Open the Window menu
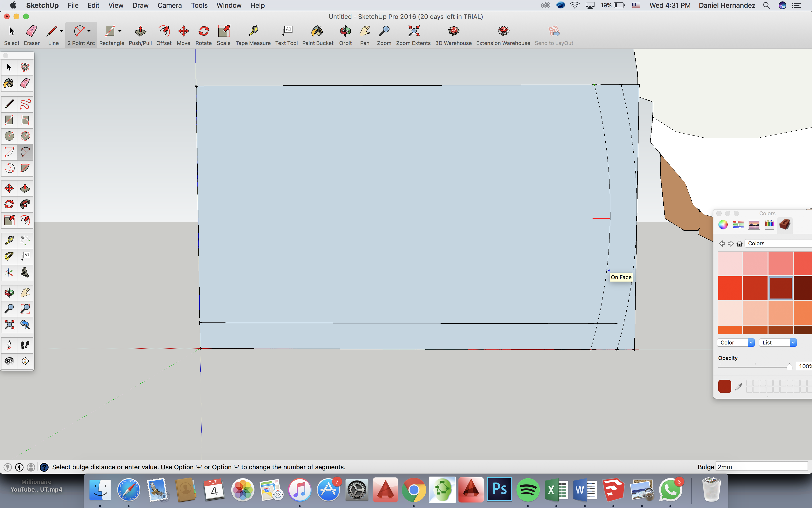The width and height of the screenshot is (812, 508). (x=229, y=5)
